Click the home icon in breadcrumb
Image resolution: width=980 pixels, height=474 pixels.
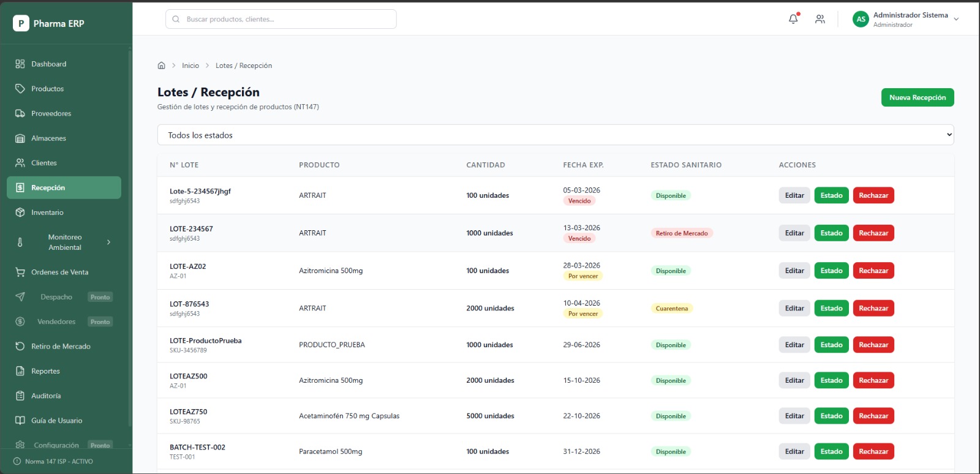tap(162, 66)
